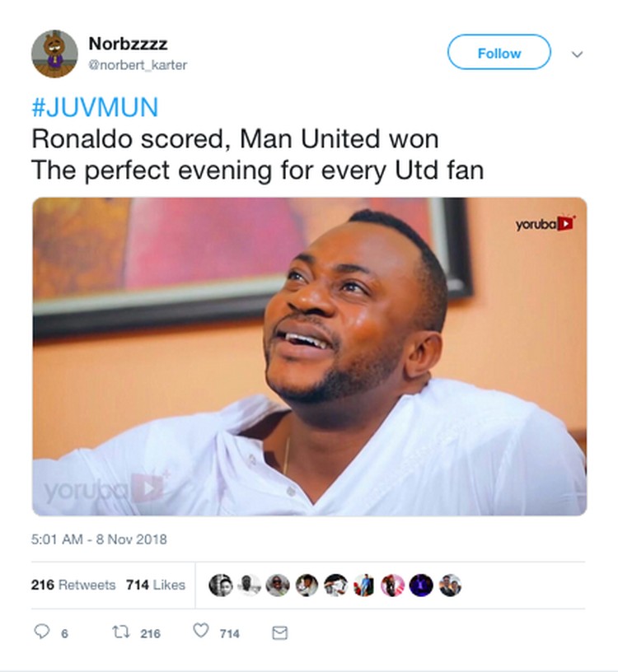Click the pink-toned liker avatar
The width and height of the screenshot is (618, 672).
coord(393,585)
